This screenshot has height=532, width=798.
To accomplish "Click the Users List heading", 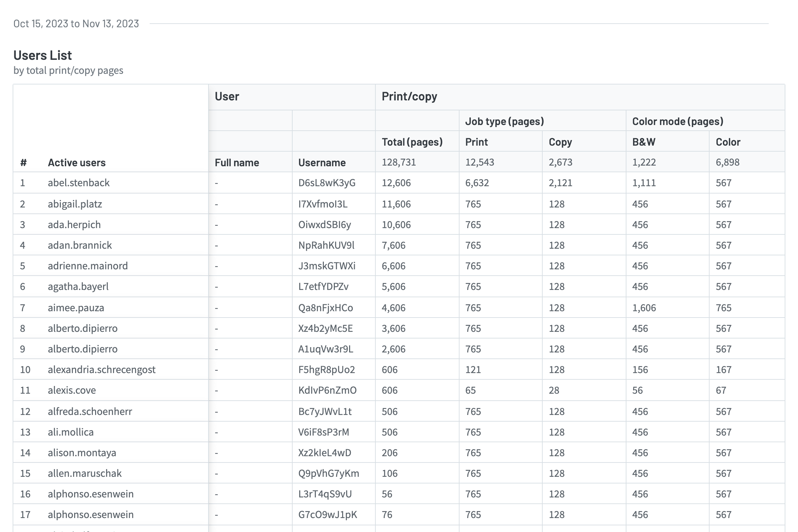I will tap(43, 55).
